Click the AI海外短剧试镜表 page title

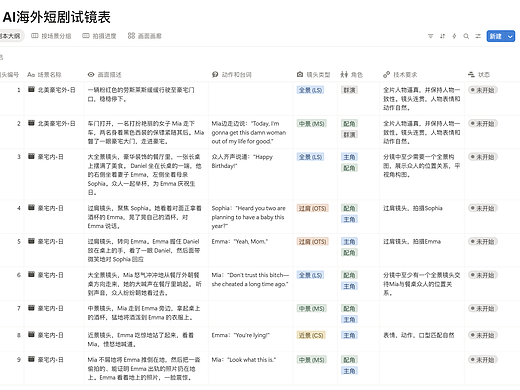pyautogui.click(x=57, y=17)
